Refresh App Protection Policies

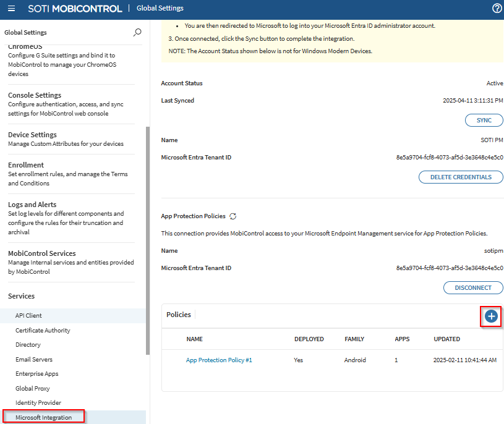click(x=233, y=216)
